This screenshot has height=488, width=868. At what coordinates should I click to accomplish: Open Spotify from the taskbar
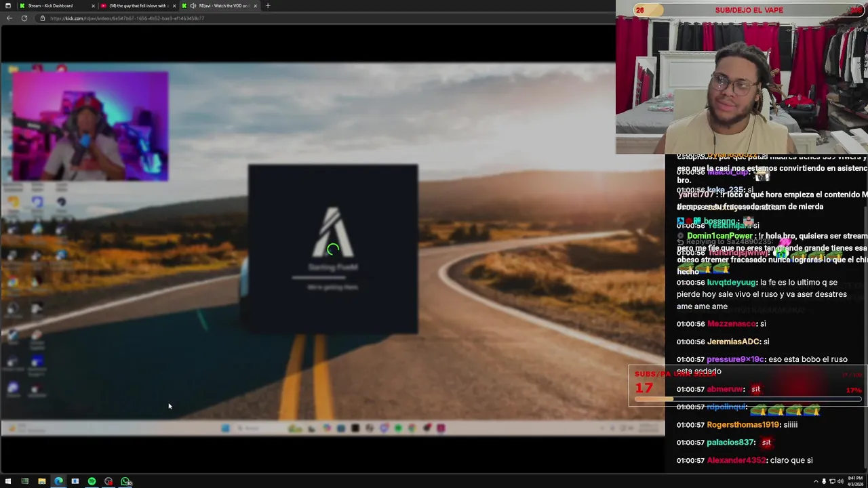point(92,481)
